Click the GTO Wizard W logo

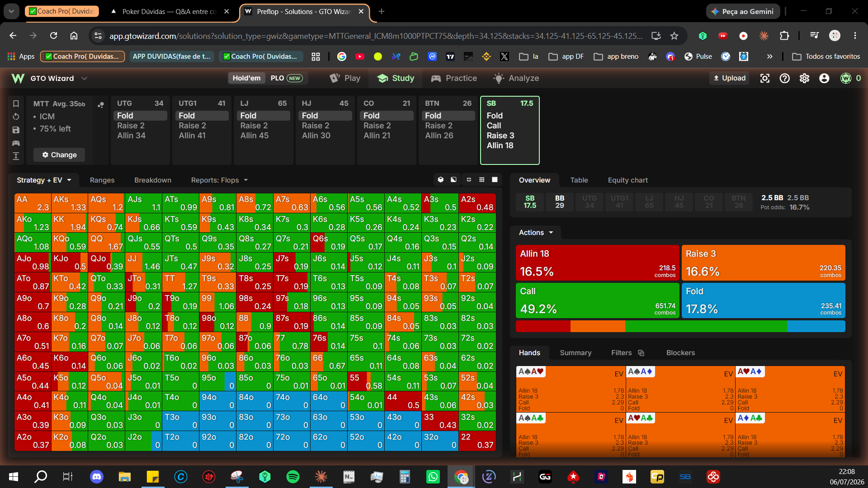coord(18,78)
